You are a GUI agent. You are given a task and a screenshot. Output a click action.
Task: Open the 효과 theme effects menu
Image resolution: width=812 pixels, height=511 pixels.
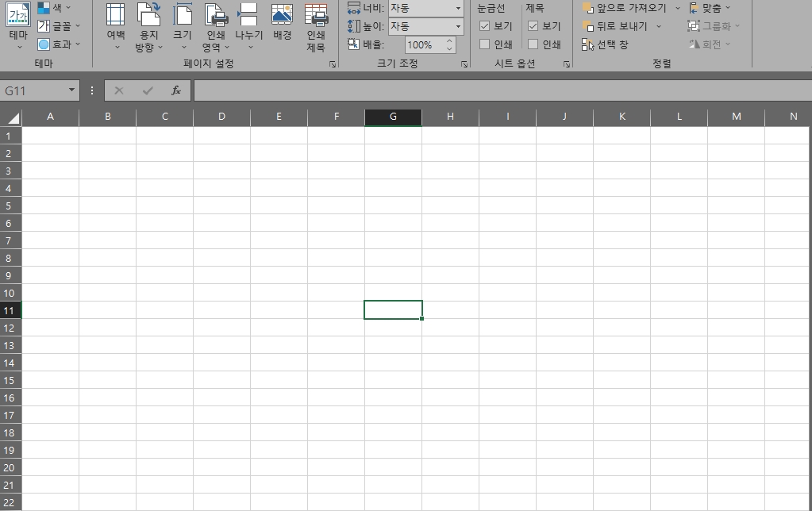tap(59, 44)
